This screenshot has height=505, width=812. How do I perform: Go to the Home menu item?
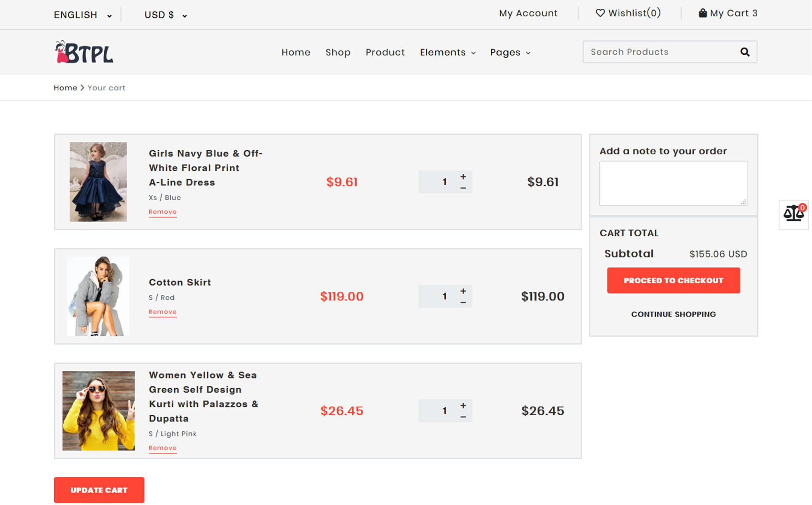point(296,52)
